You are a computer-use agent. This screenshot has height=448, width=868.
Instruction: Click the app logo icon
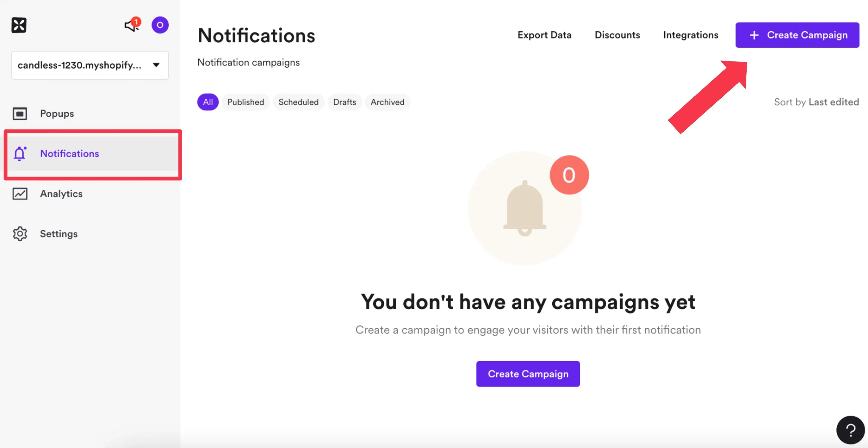(19, 25)
